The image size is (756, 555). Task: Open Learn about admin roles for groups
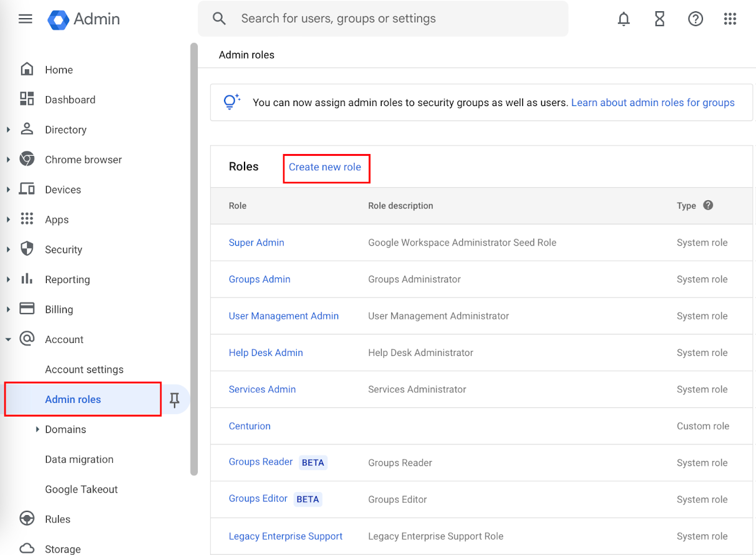pos(652,103)
